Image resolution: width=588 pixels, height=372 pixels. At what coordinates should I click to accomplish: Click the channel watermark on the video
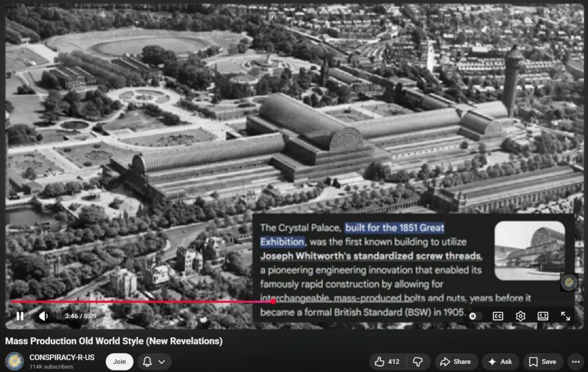(x=568, y=282)
